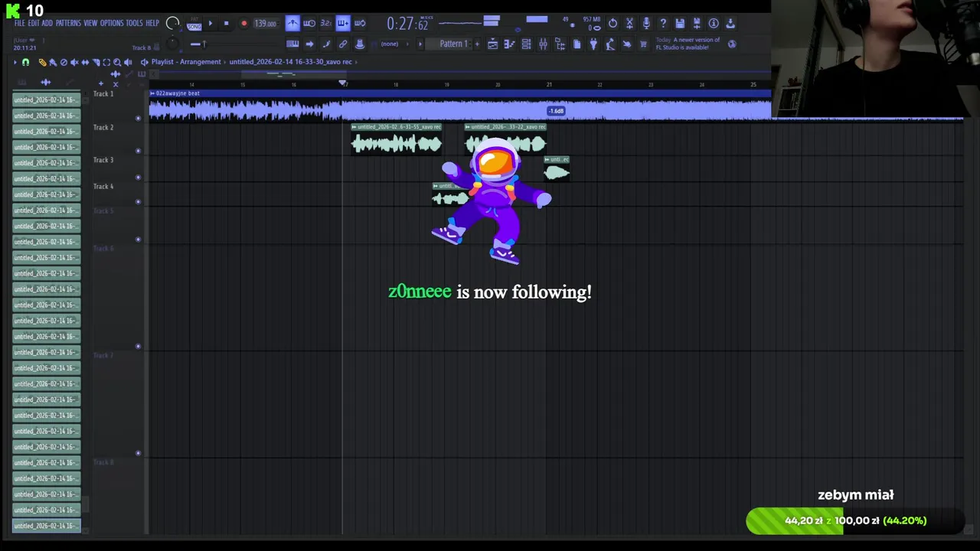The height and width of the screenshot is (551, 980).
Task: Select the Delete tool in playlist toolbar
Action: tap(64, 63)
